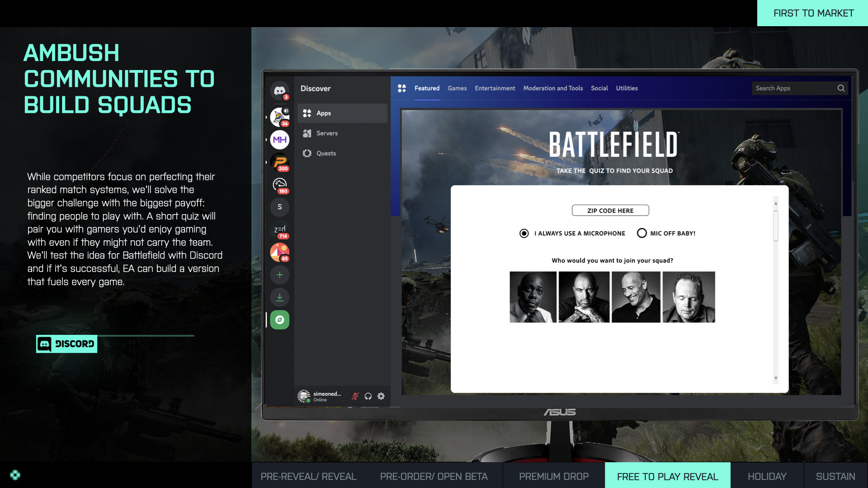Screen dimensions: 868x488
Task: Switch to the Games tab
Action: pyautogui.click(x=457, y=88)
